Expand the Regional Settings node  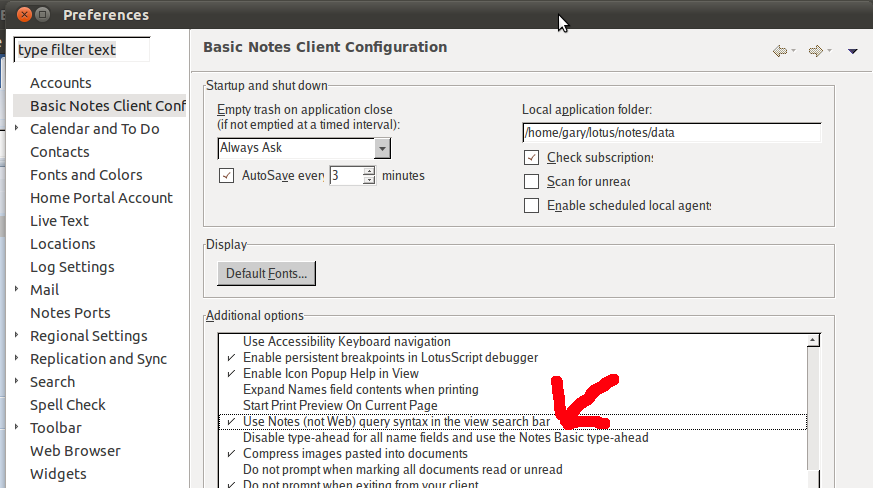coord(16,335)
